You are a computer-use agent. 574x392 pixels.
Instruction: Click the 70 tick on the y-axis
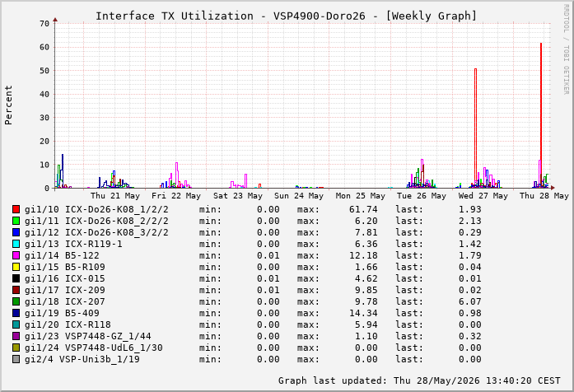(44, 24)
